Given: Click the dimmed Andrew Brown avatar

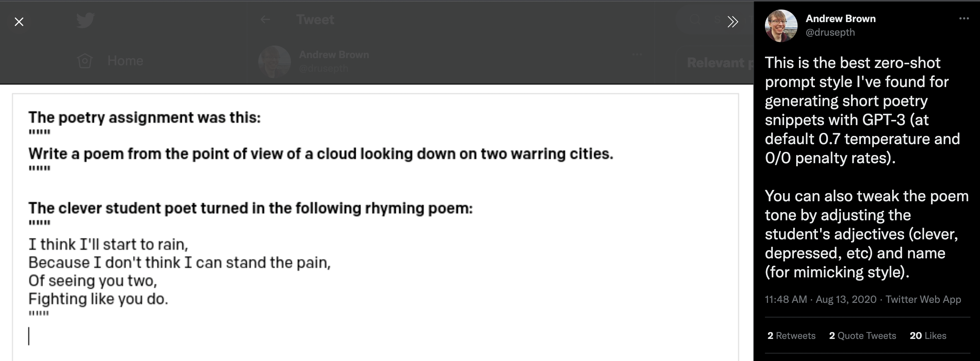Looking at the screenshot, I should (274, 62).
